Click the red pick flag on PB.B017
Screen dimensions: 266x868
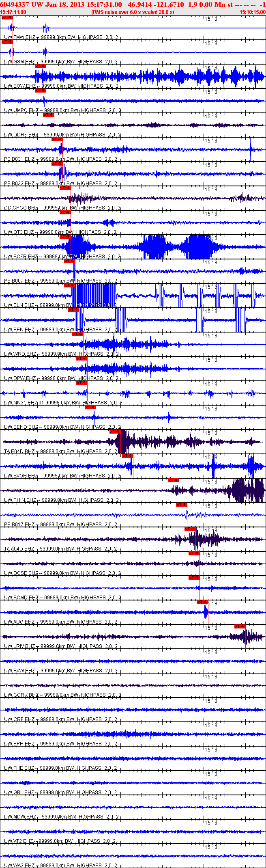pyautogui.click(x=182, y=505)
